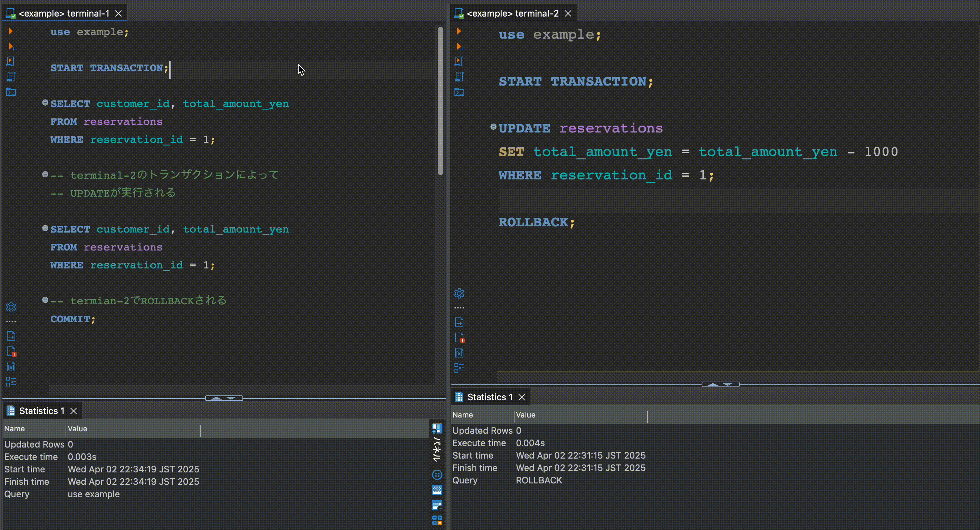The height and width of the screenshot is (530, 980).
Task: Run SQL script icon in terminal-1
Action: (x=11, y=62)
